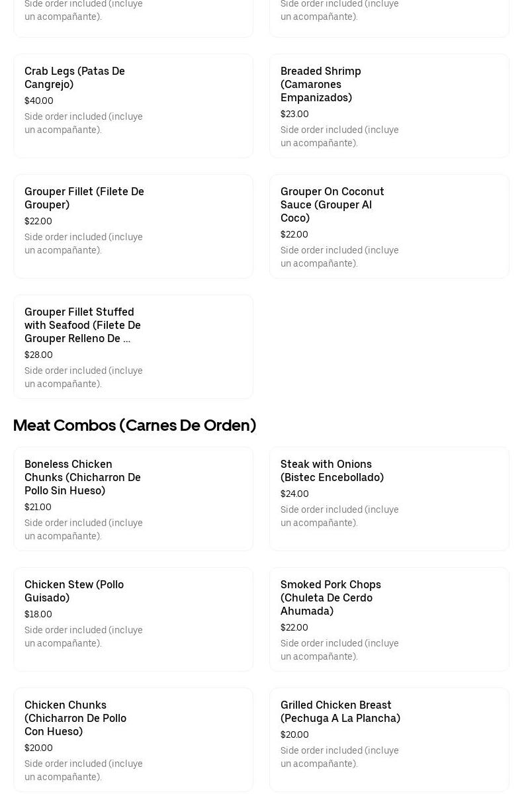Click the $28.00 stuffed grouper price
Screen dimensions: 532x798
click(38, 355)
